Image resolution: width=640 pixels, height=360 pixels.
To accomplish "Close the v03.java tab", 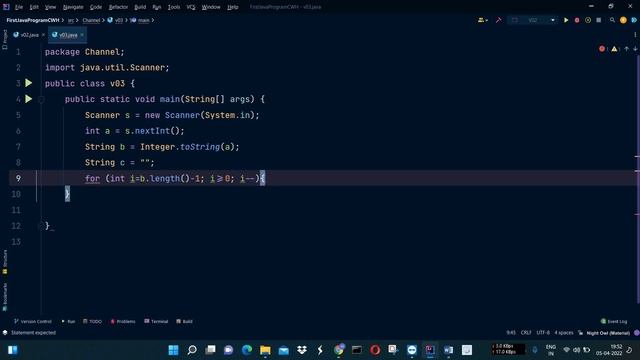I will click(82, 35).
